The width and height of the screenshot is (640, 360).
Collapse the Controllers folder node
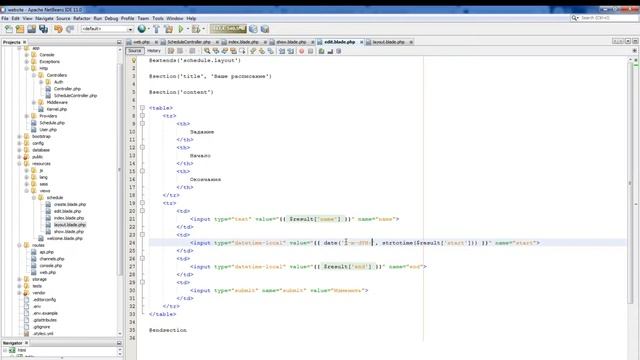[x=34, y=75]
